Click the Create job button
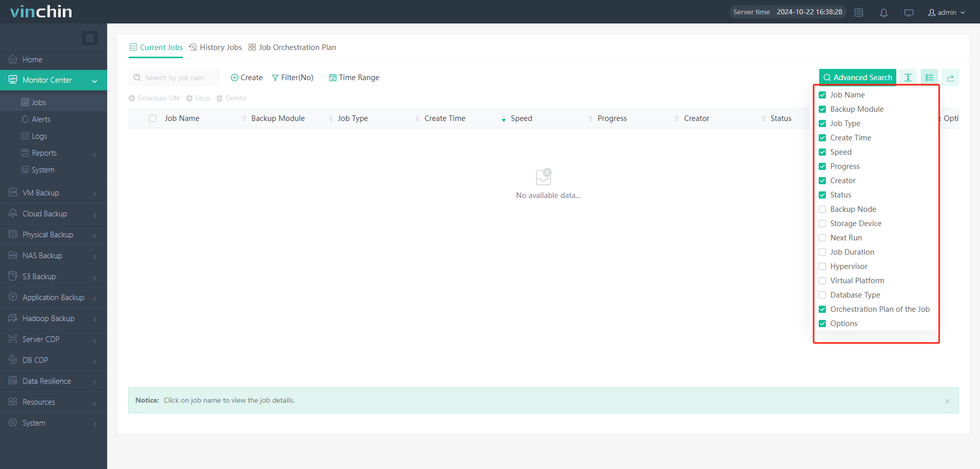The image size is (980, 469). 247,78
